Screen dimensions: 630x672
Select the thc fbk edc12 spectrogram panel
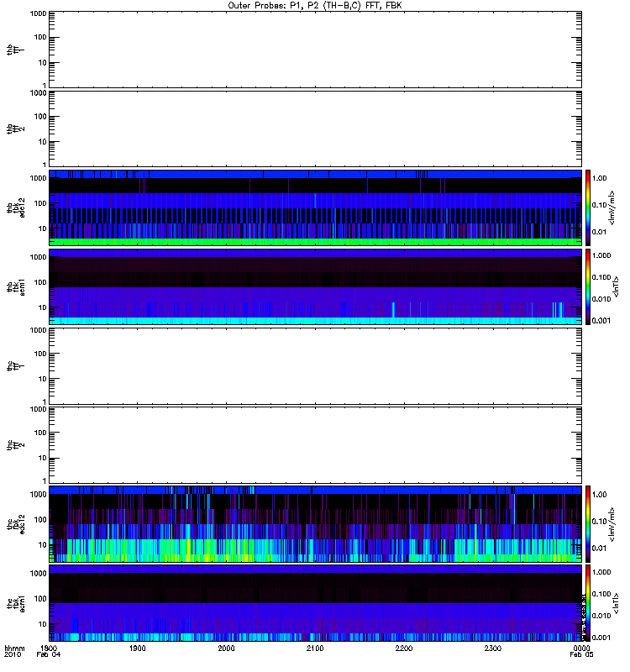(x=316, y=523)
